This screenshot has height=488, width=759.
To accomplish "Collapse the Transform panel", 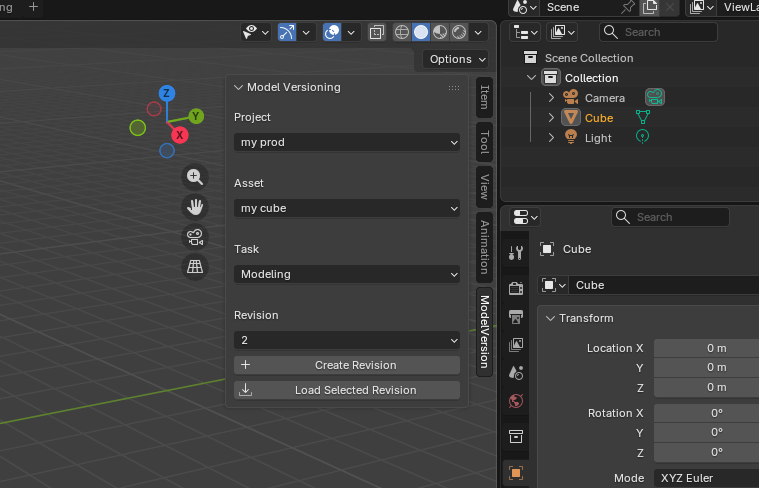I will (x=549, y=318).
